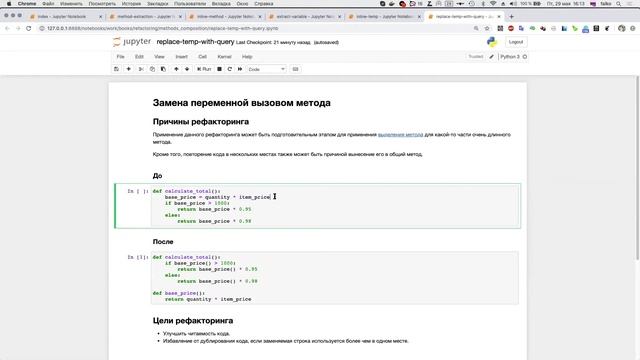Rename notebook title replace-temp-with-query

(x=195, y=42)
